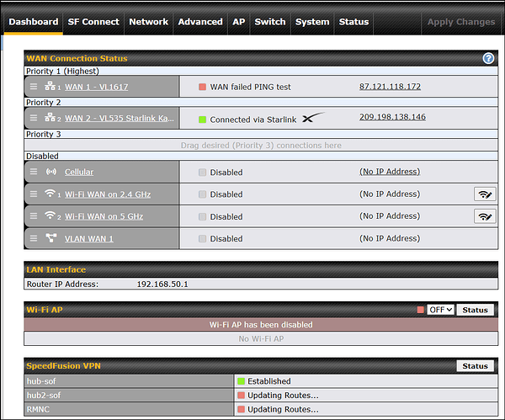Open the System tab
Image resolution: width=505 pixels, height=420 pixels.
click(312, 22)
